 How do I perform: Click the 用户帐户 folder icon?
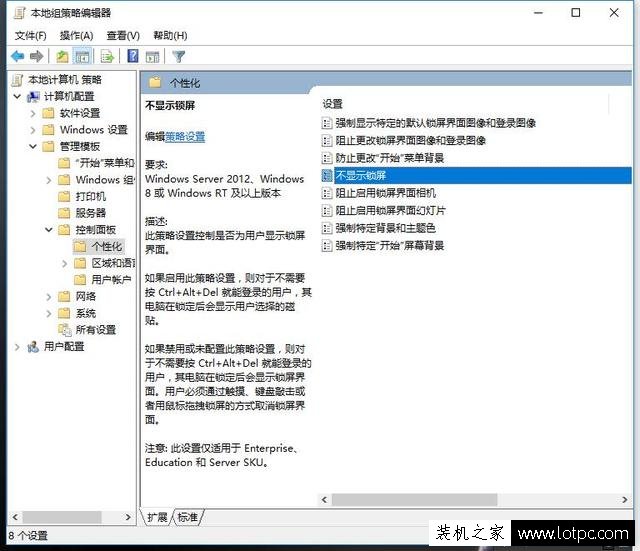click(x=80, y=279)
